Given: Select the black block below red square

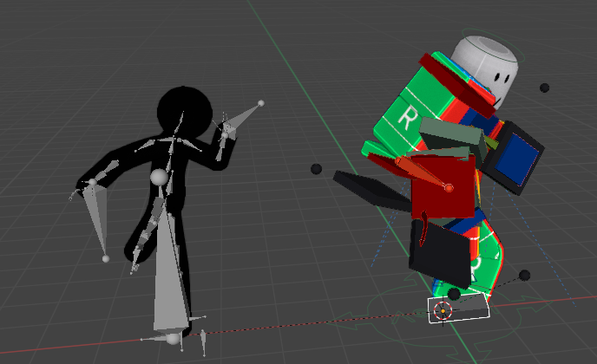Looking at the screenshot, I should (x=440, y=254).
